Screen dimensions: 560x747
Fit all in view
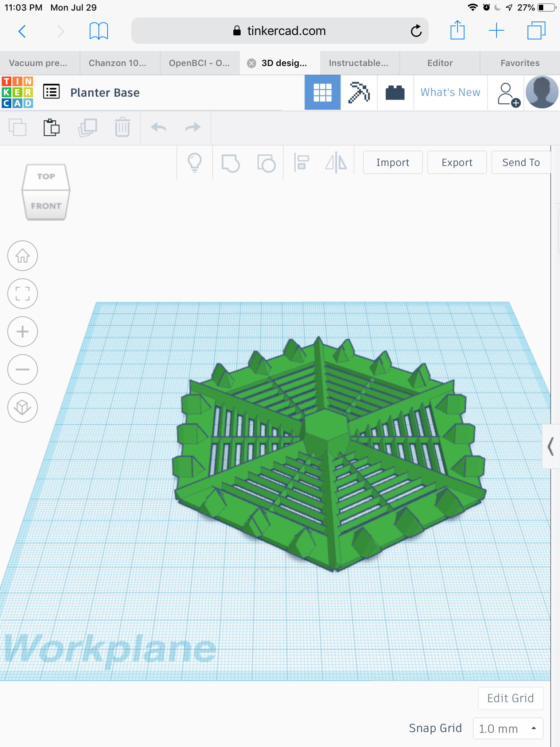click(x=23, y=294)
